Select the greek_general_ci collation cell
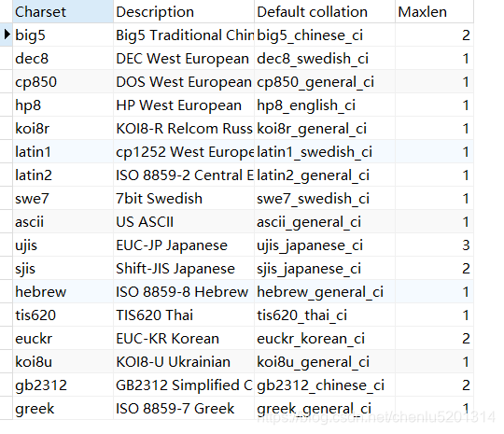Screen dimensions: 504x434 click(x=324, y=408)
